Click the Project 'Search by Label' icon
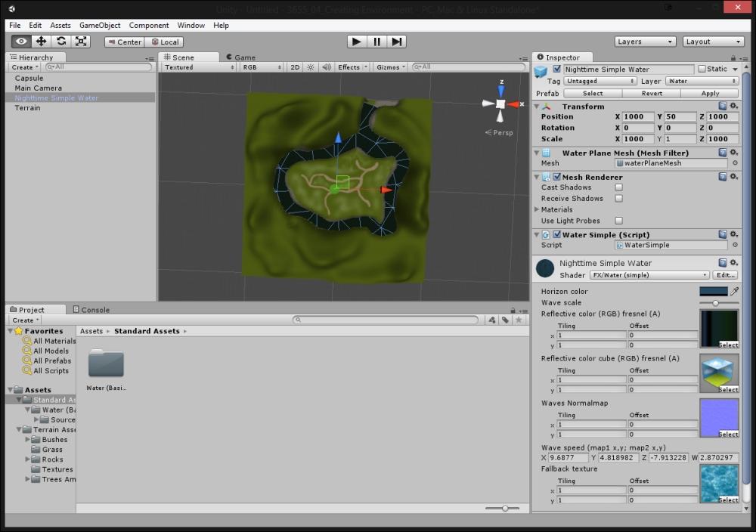The width and height of the screenshot is (756, 532). click(x=505, y=320)
